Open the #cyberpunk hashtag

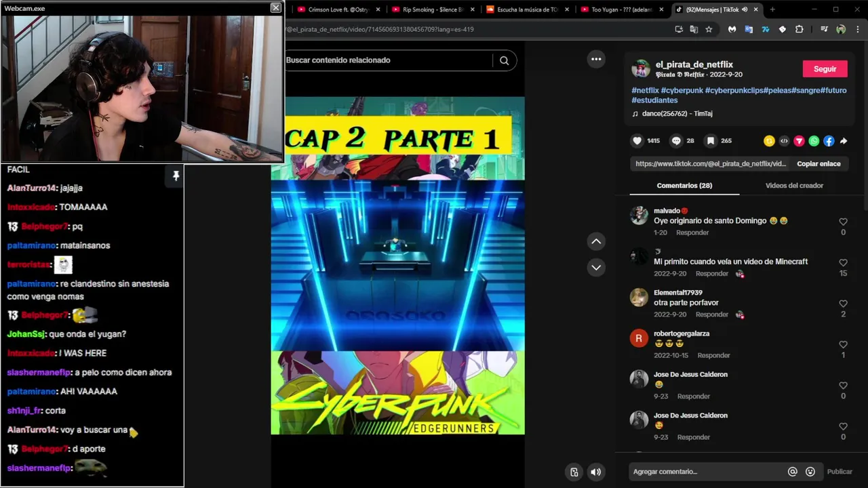(682, 90)
